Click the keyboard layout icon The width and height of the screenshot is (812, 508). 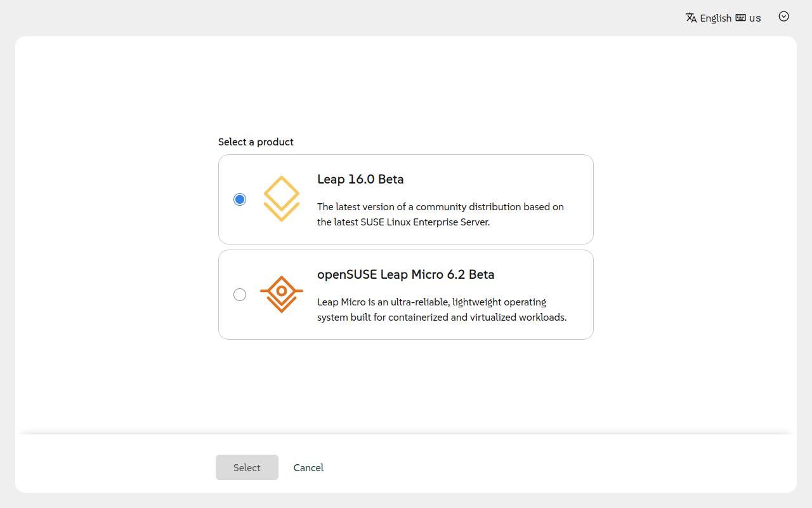coord(740,18)
